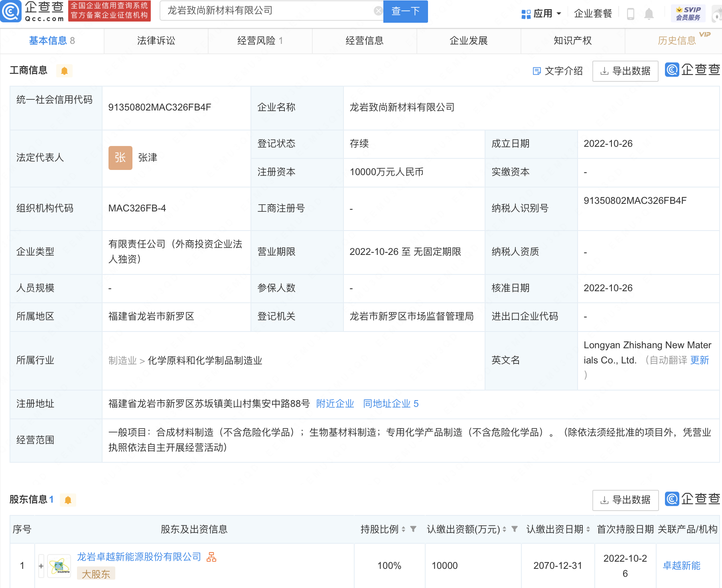Click organization code MAC326FB-4
Viewport: 722px width, 588px height.
(137, 208)
